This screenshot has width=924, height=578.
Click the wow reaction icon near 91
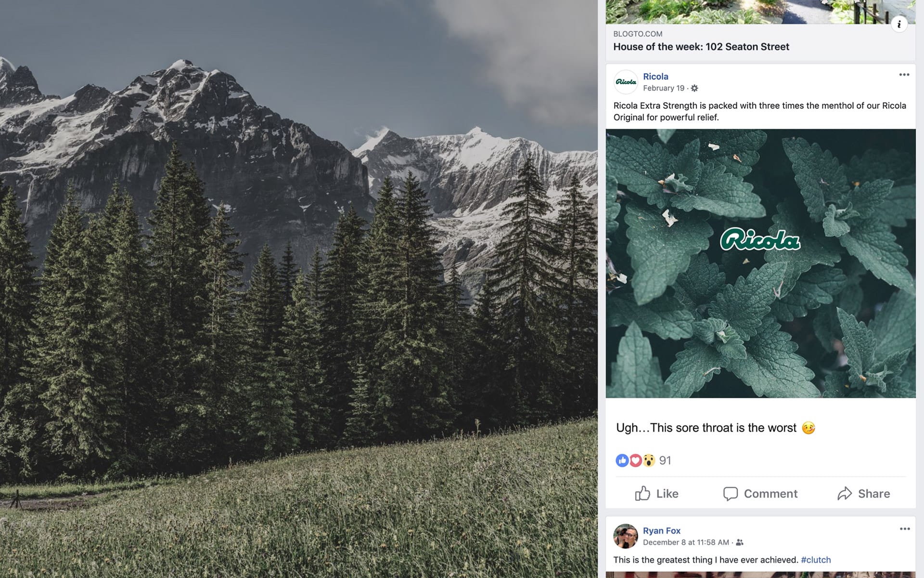click(649, 460)
